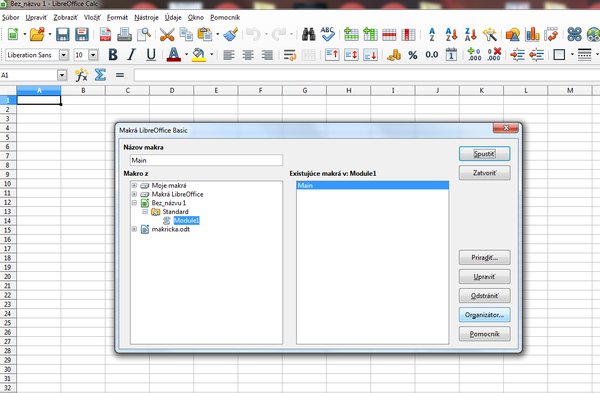Toggle Italic formatting
600x393 pixels.
pyautogui.click(x=132, y=55)
